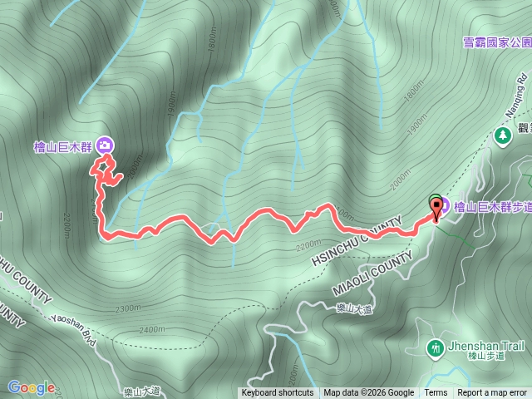Click the HSINCHU COUNTY border label
The image size is (532, 399).
pyautogui.click(x=357, y=240)
